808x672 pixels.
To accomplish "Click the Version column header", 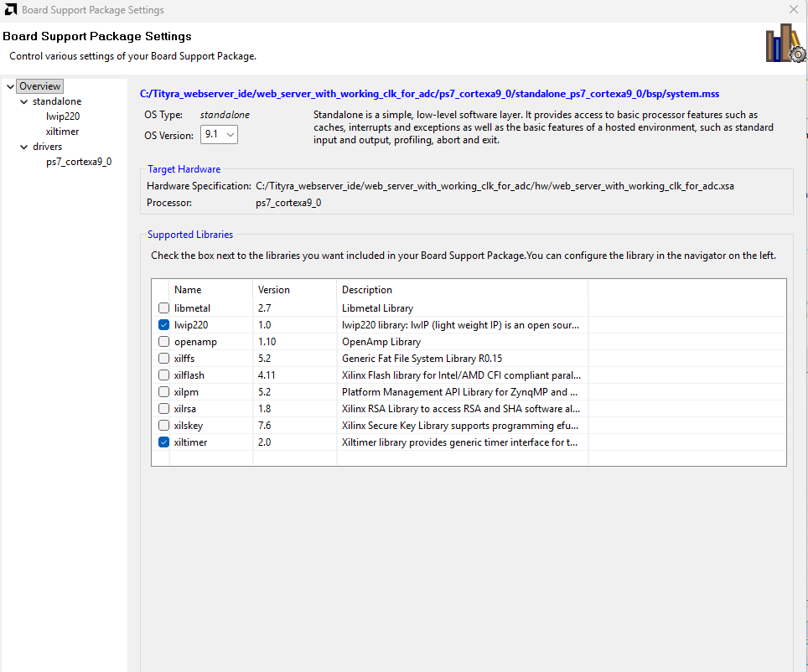I will click(274, 290).
